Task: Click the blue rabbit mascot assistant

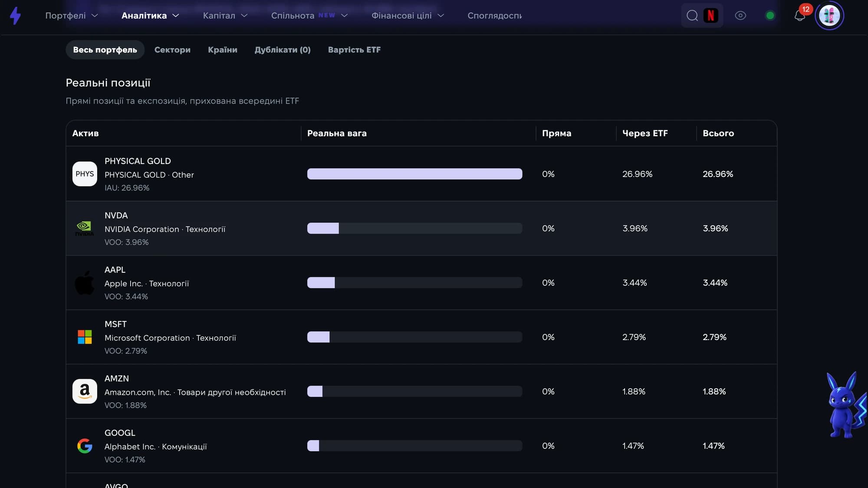Action: point(846,405)
